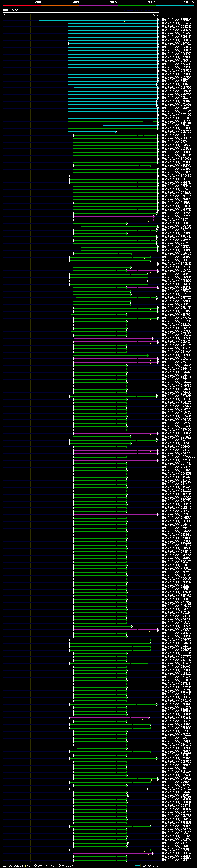Screen dimensions: 197x868
Task: Open hit UniRef100_B7FH03
Action: coord(177,20)
